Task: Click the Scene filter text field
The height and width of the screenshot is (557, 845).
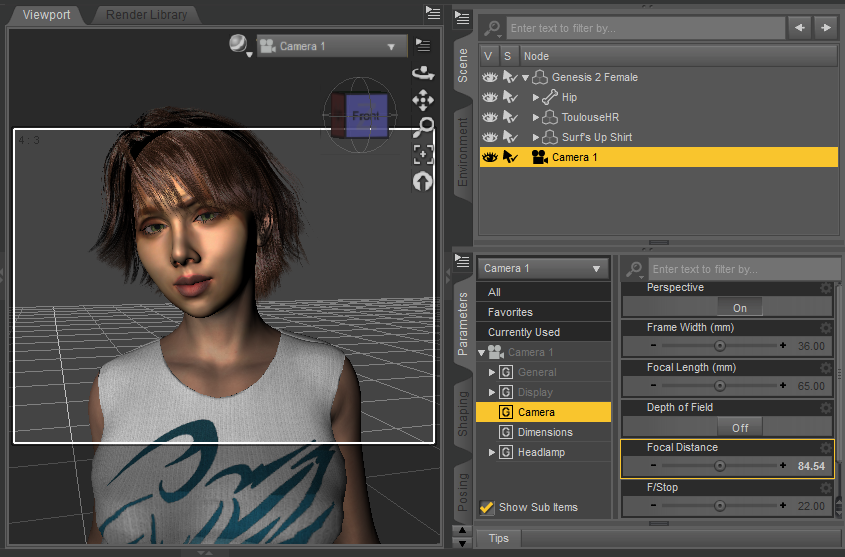Action: tap(645, 28)
